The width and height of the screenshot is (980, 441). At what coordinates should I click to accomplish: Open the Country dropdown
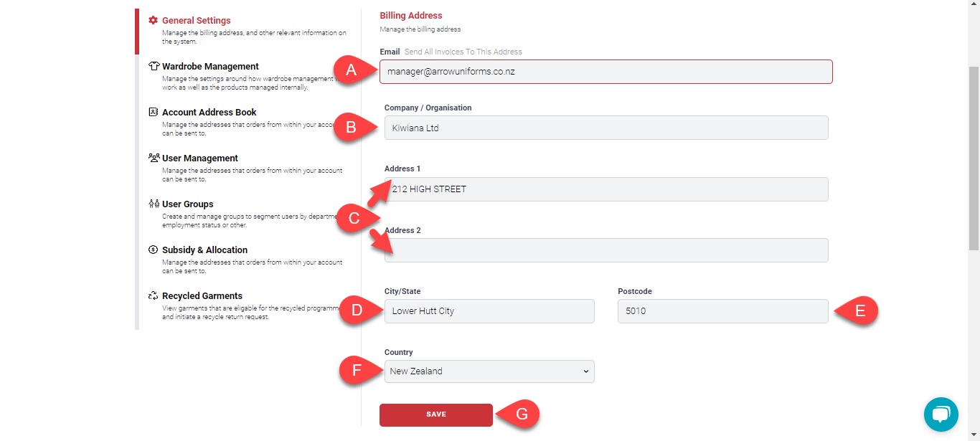click(489, 371)
